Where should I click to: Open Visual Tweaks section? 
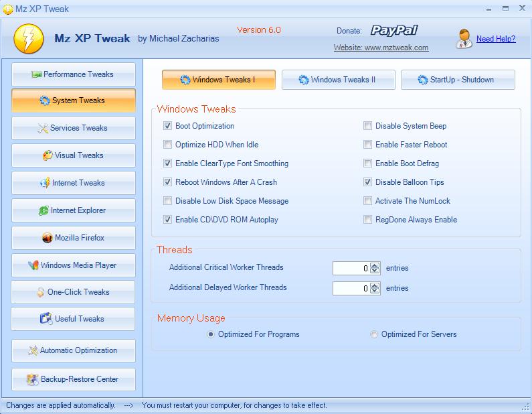(x=73, y=155)
